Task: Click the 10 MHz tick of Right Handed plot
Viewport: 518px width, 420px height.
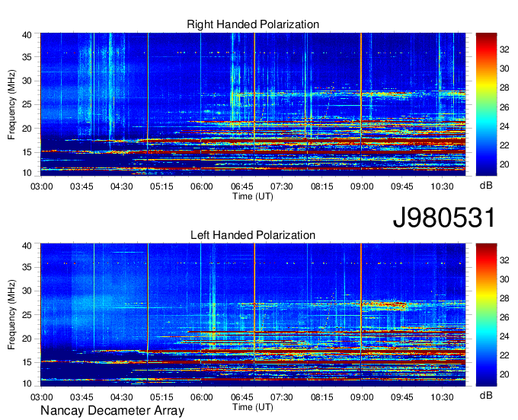Action: 27,173
